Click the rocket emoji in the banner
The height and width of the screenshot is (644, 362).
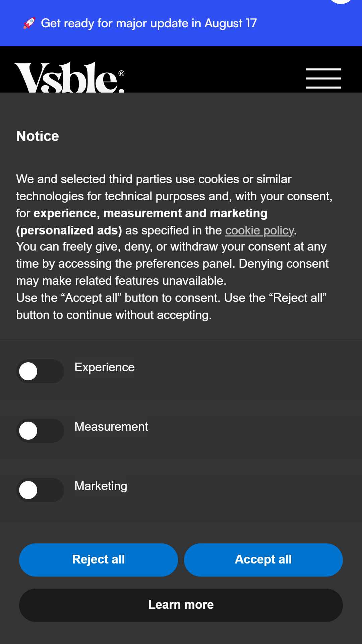(x=29, y=23)
